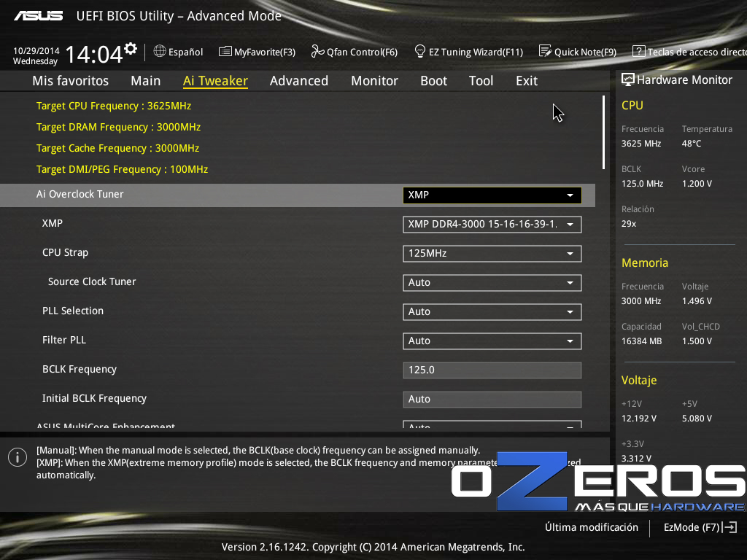This screenshot has width=747, height=560.
Task: Click the Vcore value 1.200 V
Action: click(x=697, y=183)
